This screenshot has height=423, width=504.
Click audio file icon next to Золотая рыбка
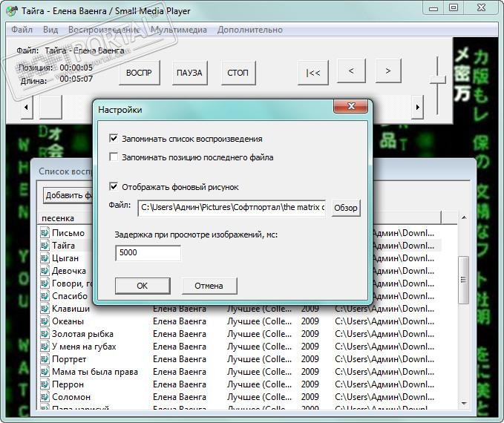(45, 334)
